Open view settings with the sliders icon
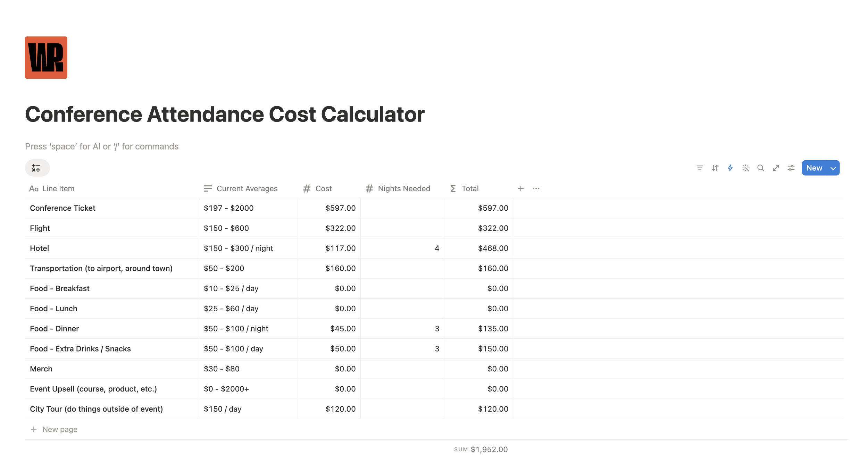 791,168
